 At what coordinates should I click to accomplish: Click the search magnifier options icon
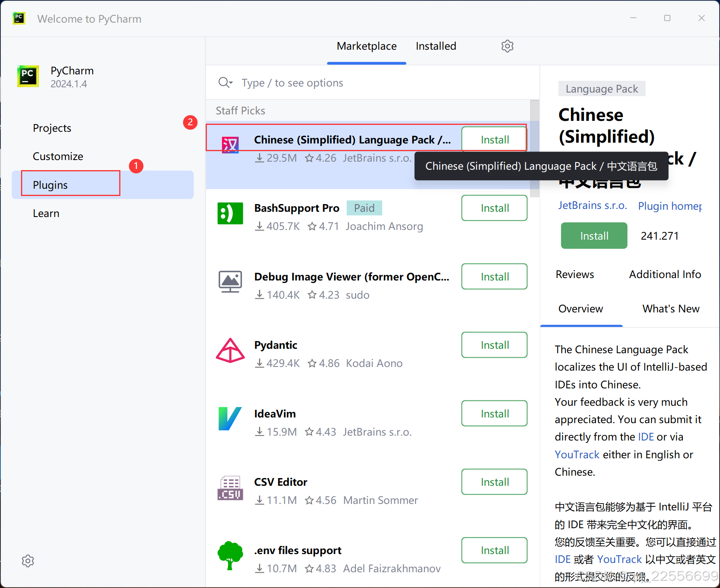(225, 83)
